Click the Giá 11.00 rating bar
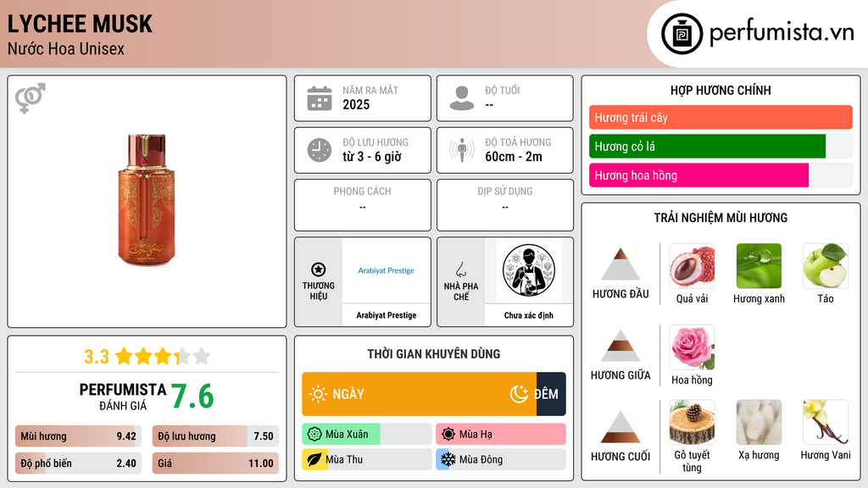 click(x=215, y=463)
